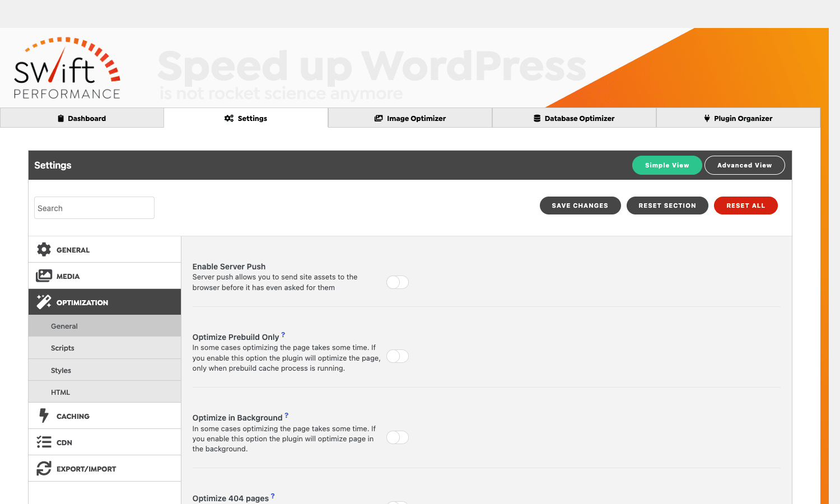Click the Caching lightning bolt icon
Viewport: 840px width, 504px height.
(44, 416)
